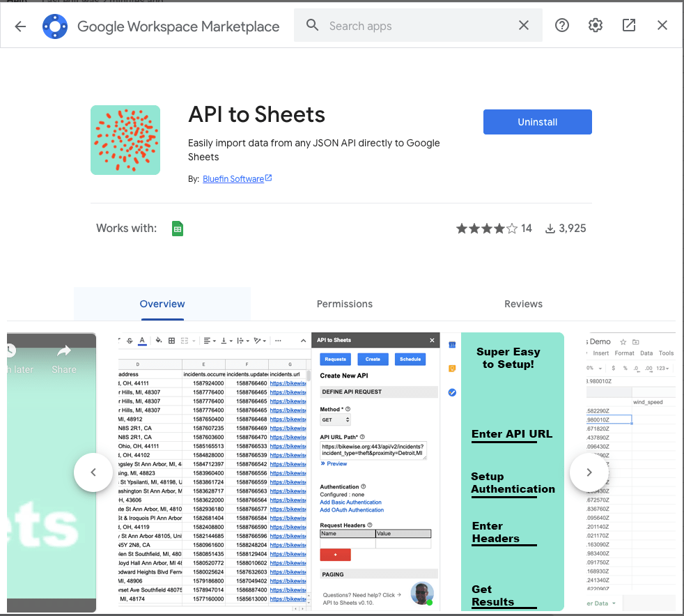Click the Enter API URL heading
684x616 pixels.
[512, 435]
